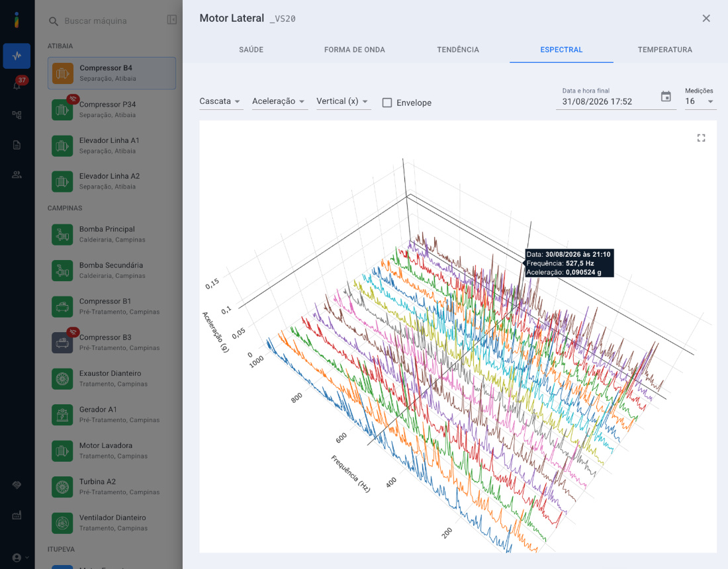Toggle the Envelope checkbox
This screenshot has width=728, height=569.
point(387,103)
